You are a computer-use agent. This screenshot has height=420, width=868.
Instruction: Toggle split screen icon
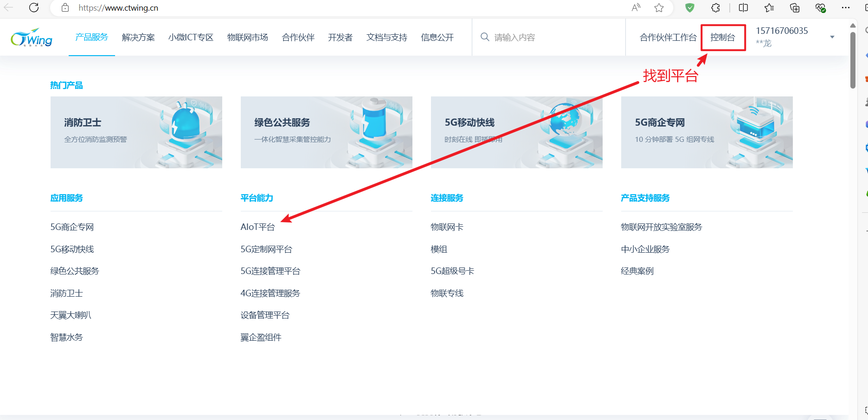[x=743, y=7]
